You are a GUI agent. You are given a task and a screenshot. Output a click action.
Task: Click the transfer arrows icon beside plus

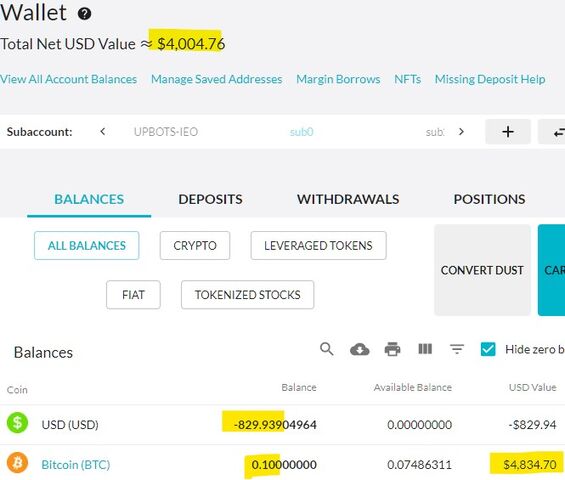[x=555, y=132]
